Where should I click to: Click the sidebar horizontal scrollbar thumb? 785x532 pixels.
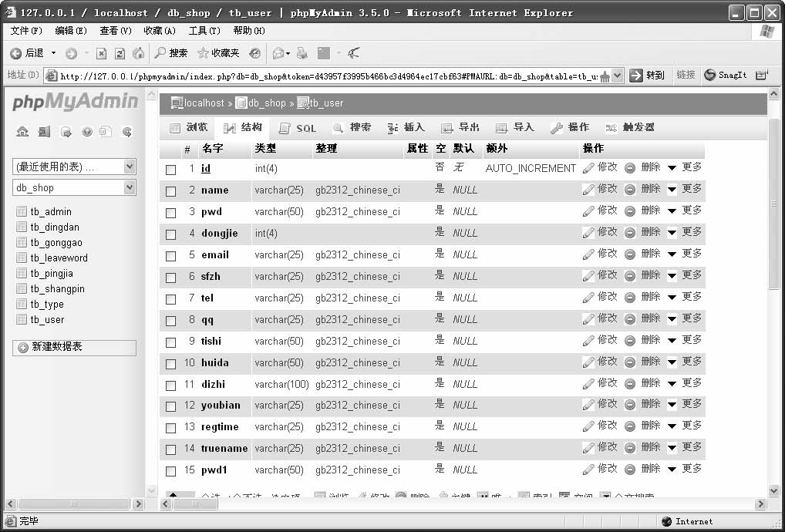73,503
